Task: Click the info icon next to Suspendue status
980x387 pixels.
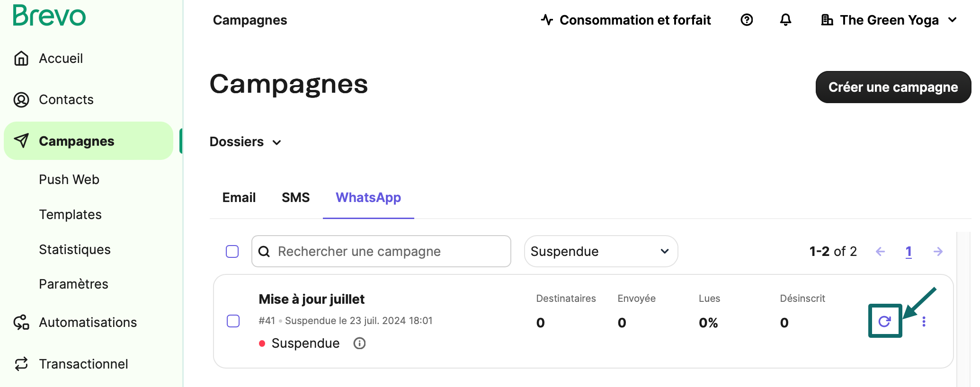Action: click(x=359, y=343)
